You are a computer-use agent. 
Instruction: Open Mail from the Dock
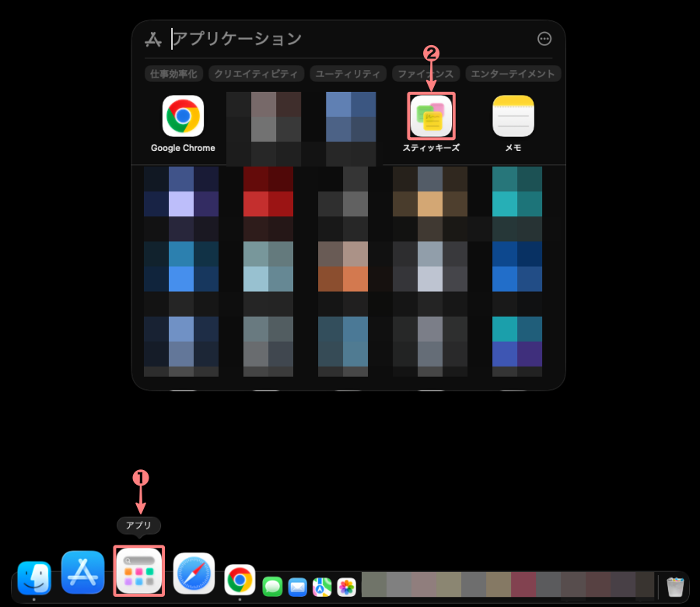[x=297, y=587]
